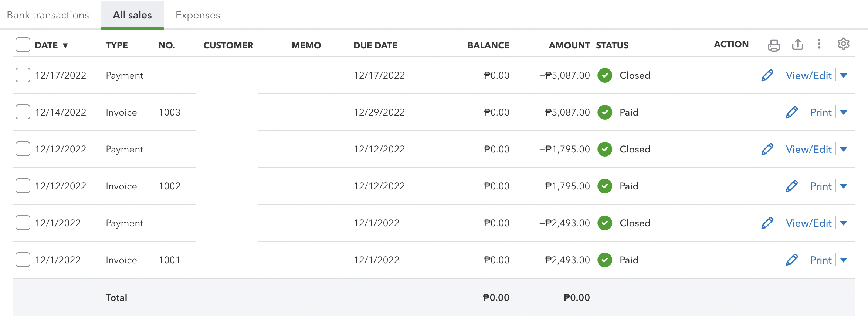Expand action dropdown for 12/17/2022 payment
The width and height of the screenshot is (868, 319).
(844, 76)
